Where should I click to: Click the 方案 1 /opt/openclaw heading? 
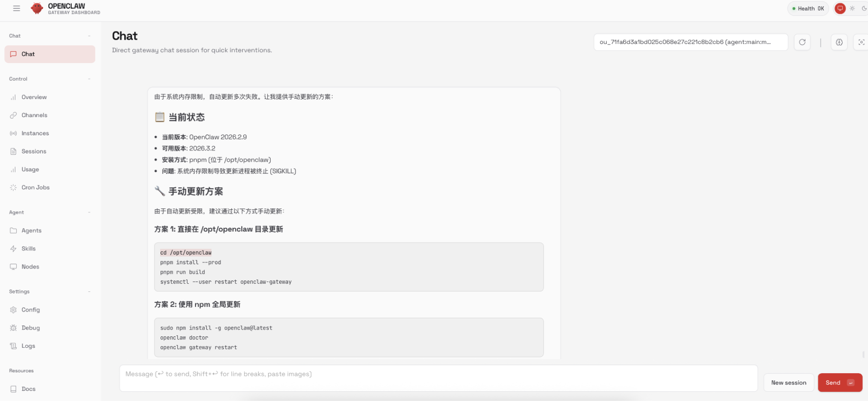[218, 229]
